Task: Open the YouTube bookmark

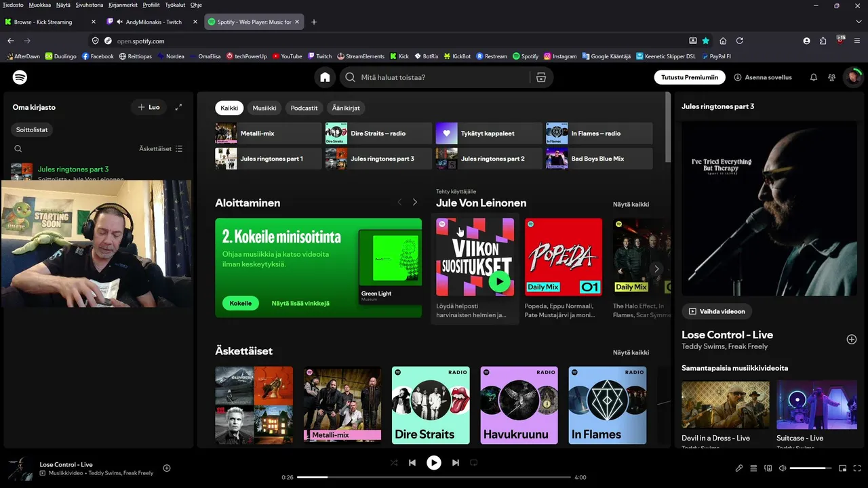Action: point(288,56)
